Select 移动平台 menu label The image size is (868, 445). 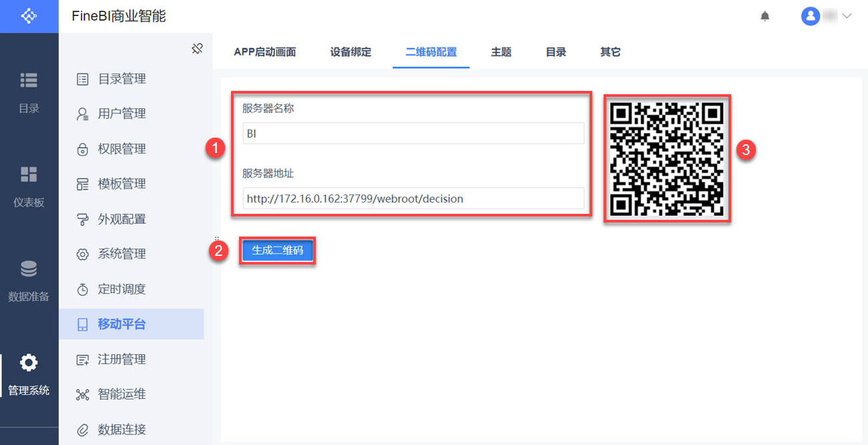(122, 324)
